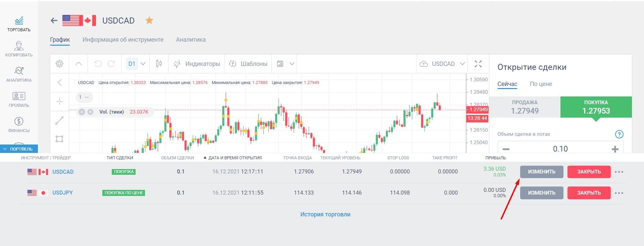Click Изменить for the USDJPY trade

(x=542, y=193)
